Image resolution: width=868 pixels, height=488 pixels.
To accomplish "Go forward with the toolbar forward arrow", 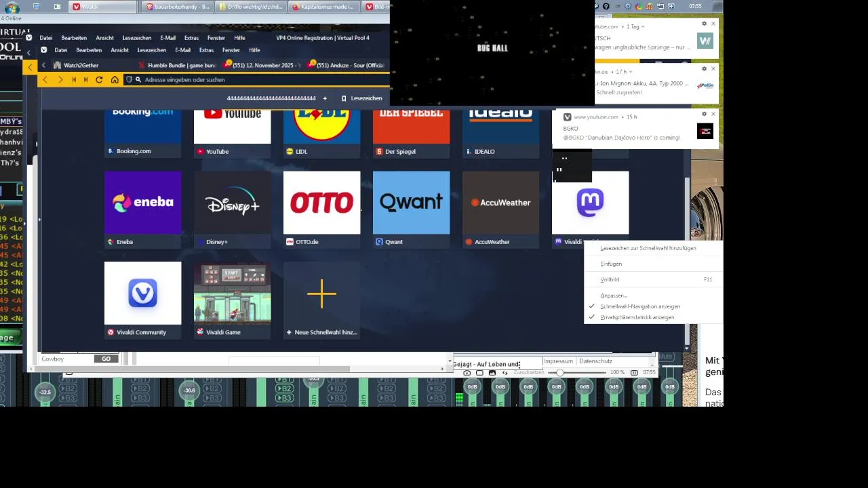I will 60,80.
